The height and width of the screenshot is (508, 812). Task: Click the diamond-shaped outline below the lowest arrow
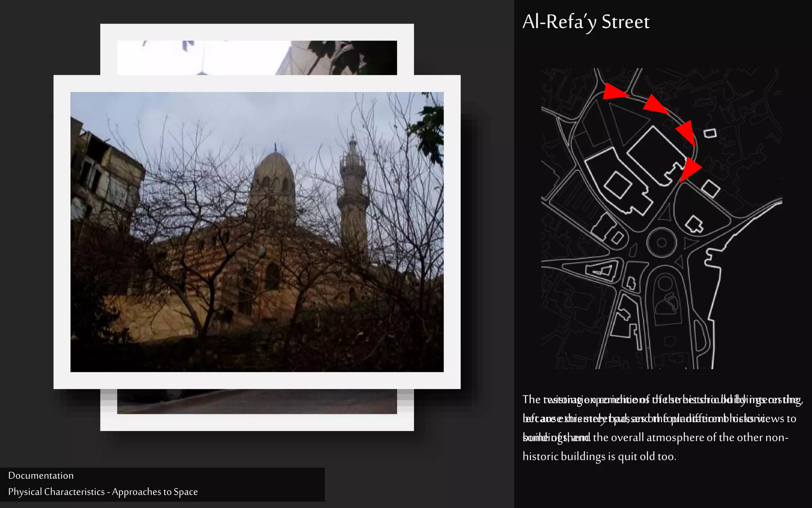[x=710, y=189]
